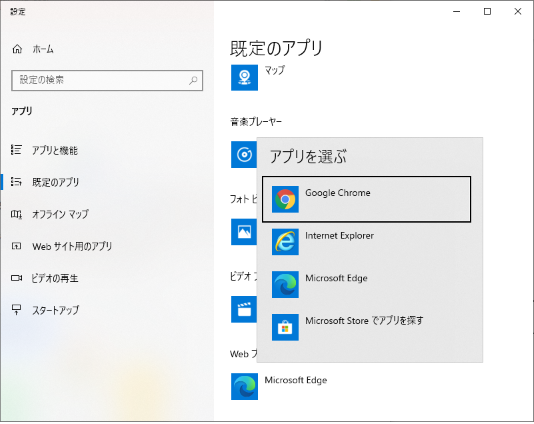Screen dimensions: 534x424
Task: Click the 音楽プレーヤー Groove app icon
Action: pos(244,155)
